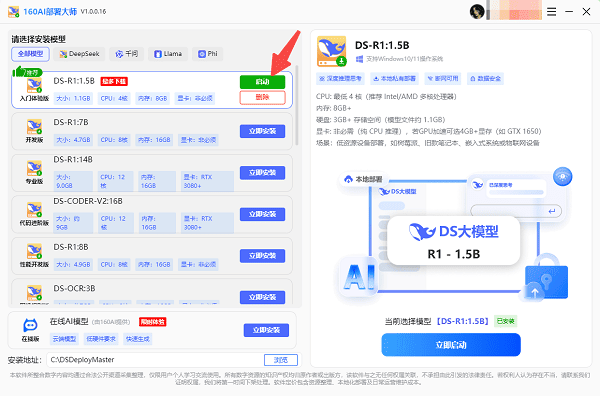Click the green 推荐 thumbs-up badge
This screenshot has width=600, height=396.
click(x=27, y=72)
